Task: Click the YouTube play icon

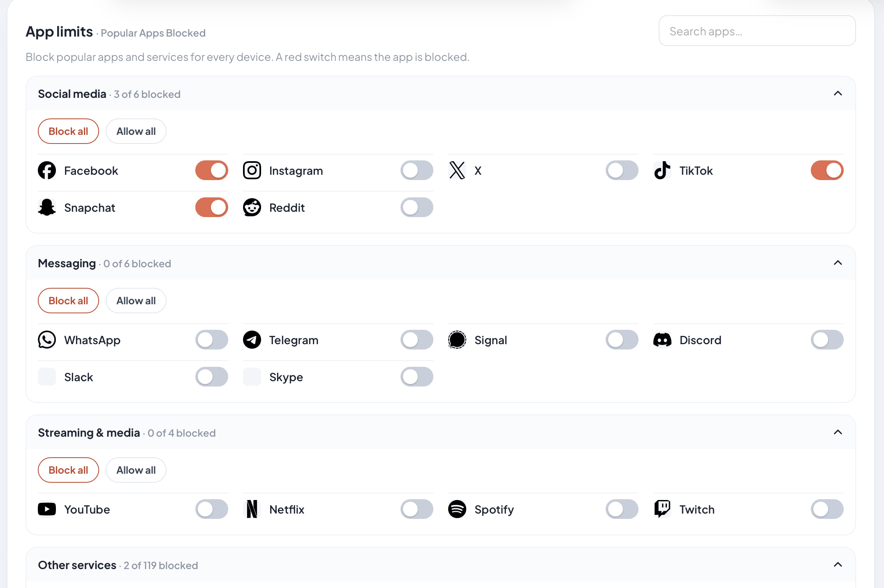Action: [47, 509]
